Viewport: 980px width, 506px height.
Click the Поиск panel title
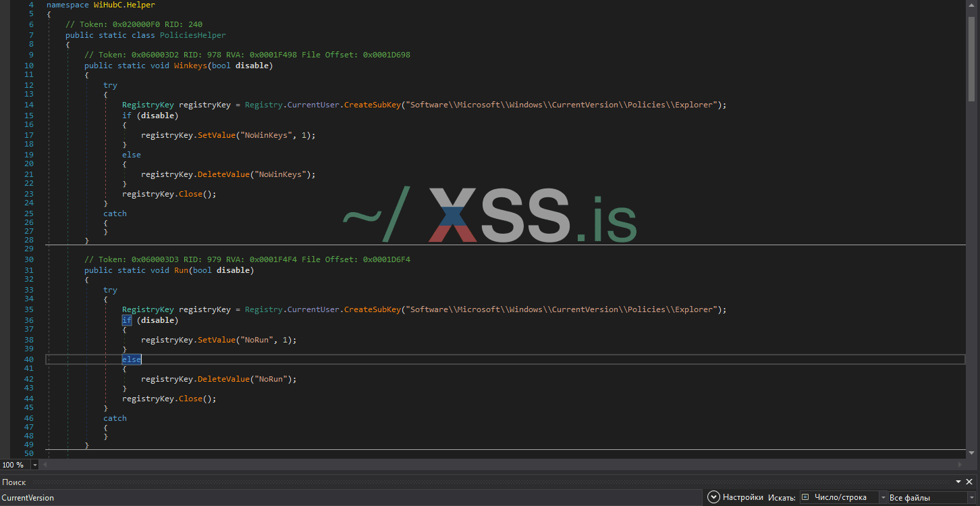click(14, 482)
